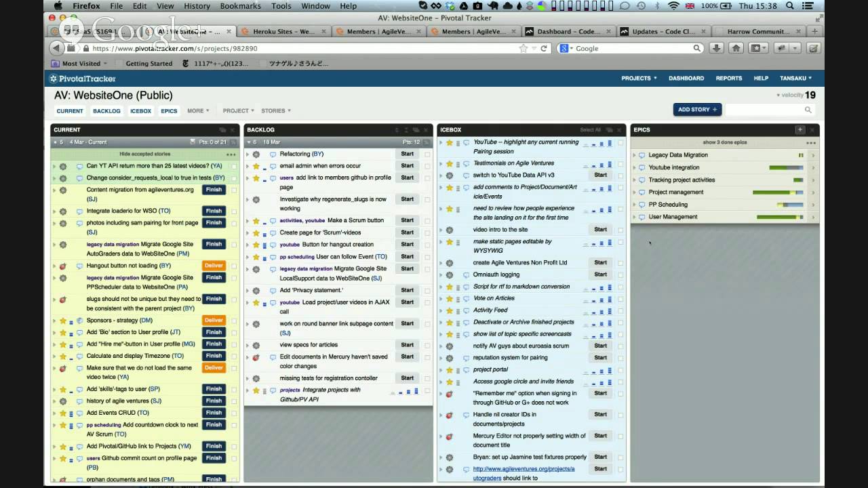Open the Epics panel three-dot options

[x=810, y=142]
